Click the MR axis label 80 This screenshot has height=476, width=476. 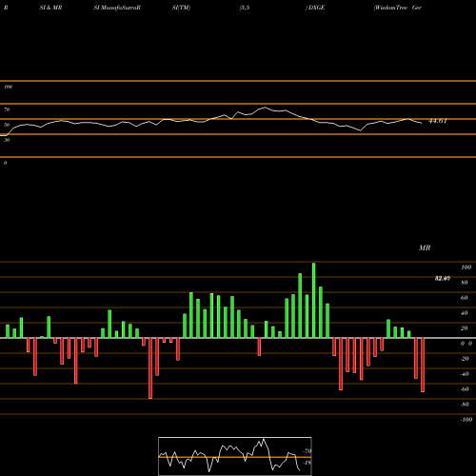tap(465, 283)
